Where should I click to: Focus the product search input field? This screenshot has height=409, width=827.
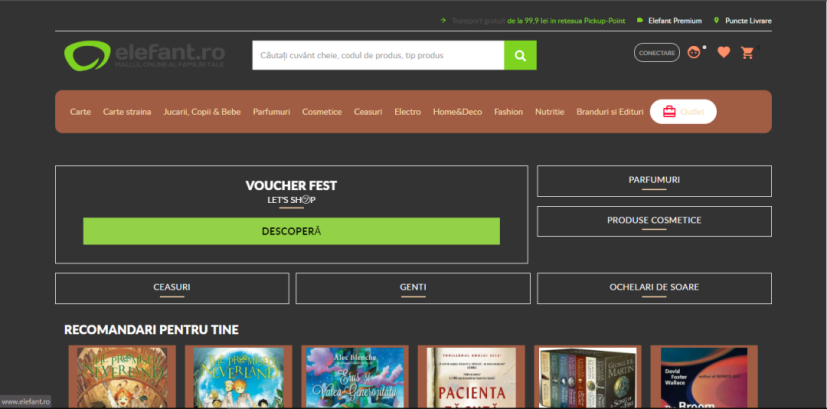coord(378,55)
